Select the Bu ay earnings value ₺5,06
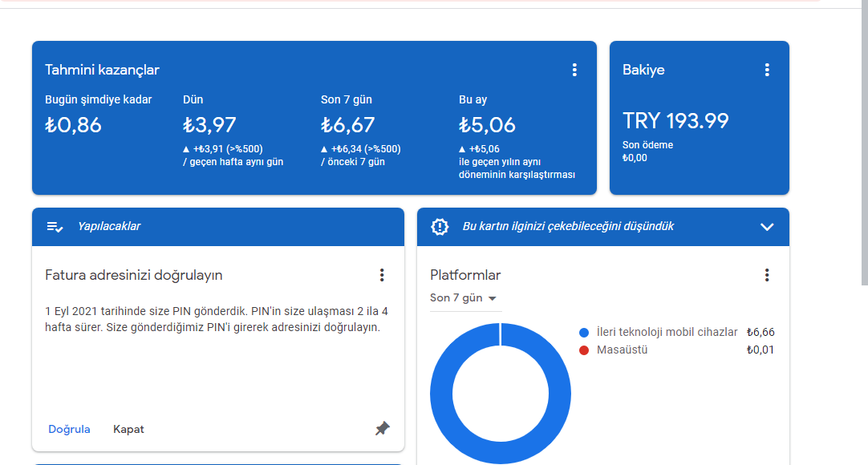Screen dimensions: 868x465 pos(487,125)
